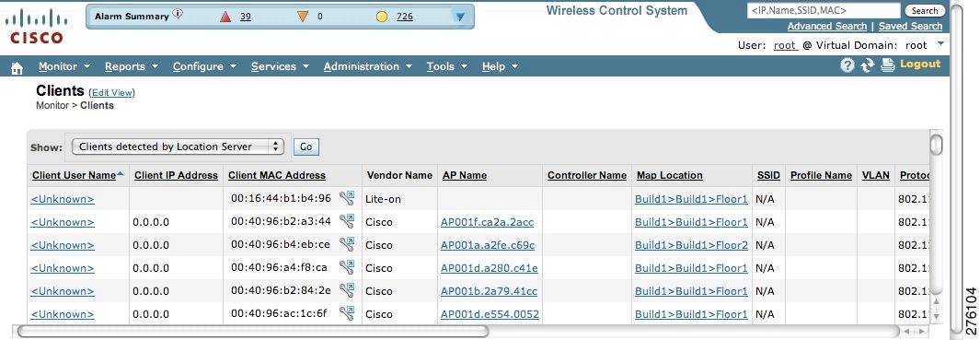Click the yellow minor alarm circle icon
Image resolution: width=980 pixels, height=340 pixels.
point(382,17)
